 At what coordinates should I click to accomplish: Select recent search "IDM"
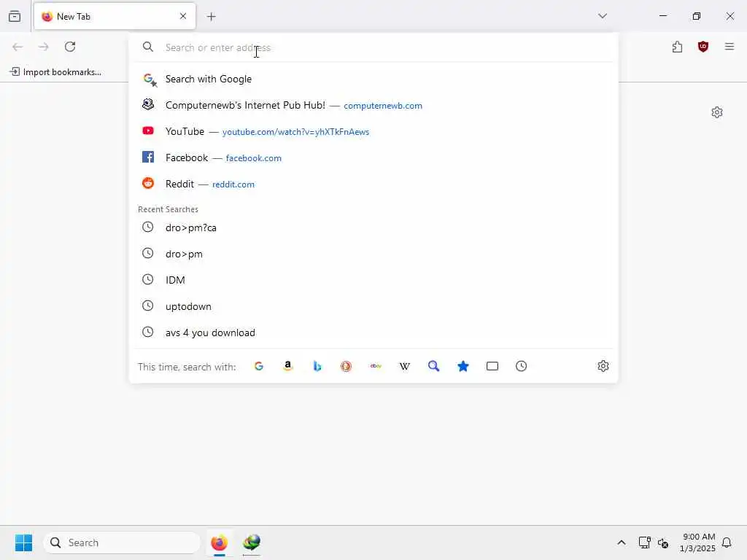373,280
